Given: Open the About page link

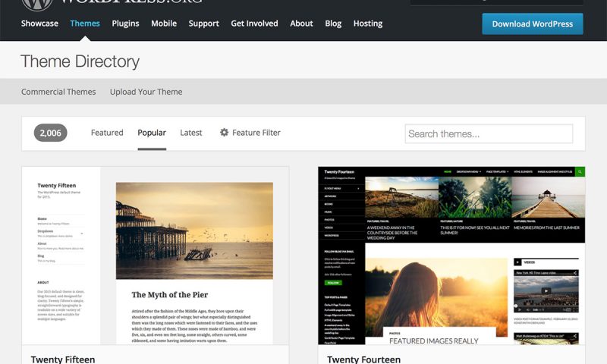Looking at the screenshot, I should point(301,24).
